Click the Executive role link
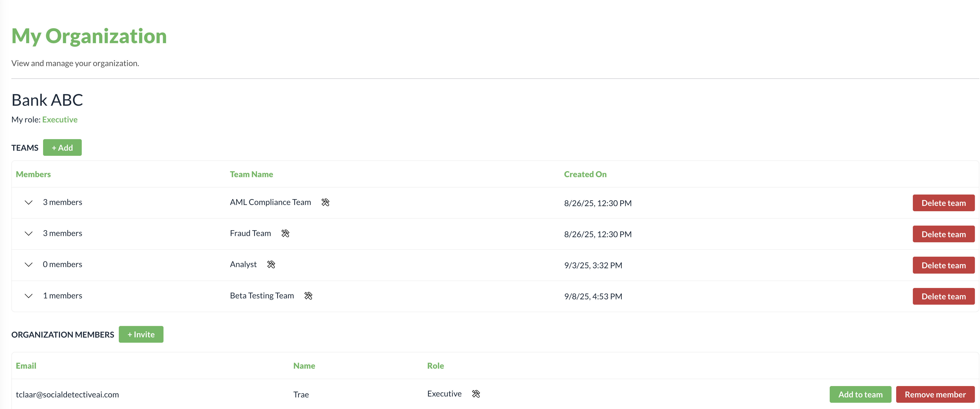 [x=60, y=119]
